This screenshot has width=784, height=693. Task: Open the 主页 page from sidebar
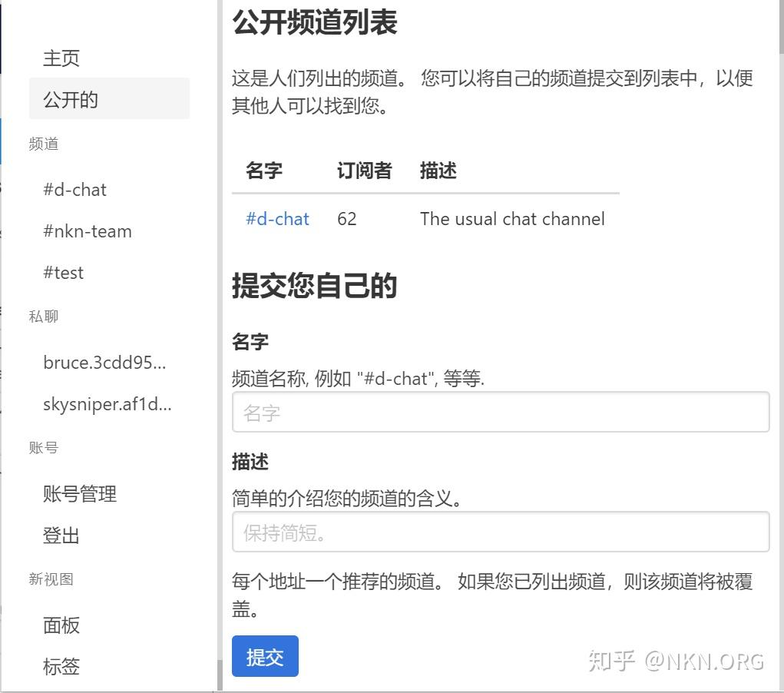[61, 58]
